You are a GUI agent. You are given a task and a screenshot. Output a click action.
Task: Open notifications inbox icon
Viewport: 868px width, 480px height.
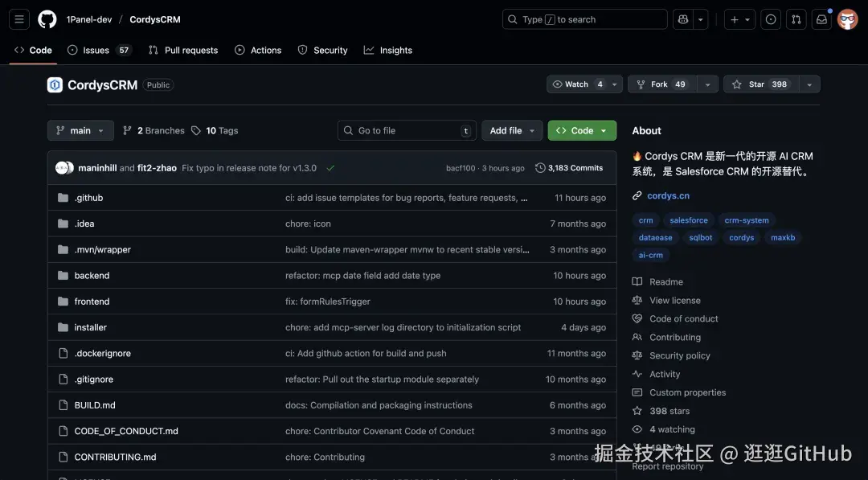click(821, 19)
